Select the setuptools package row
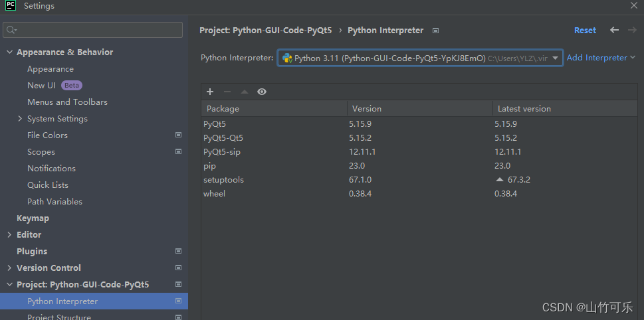Image resolution: width=644 pixels, height=320 pixels. (x=419, y=180)
